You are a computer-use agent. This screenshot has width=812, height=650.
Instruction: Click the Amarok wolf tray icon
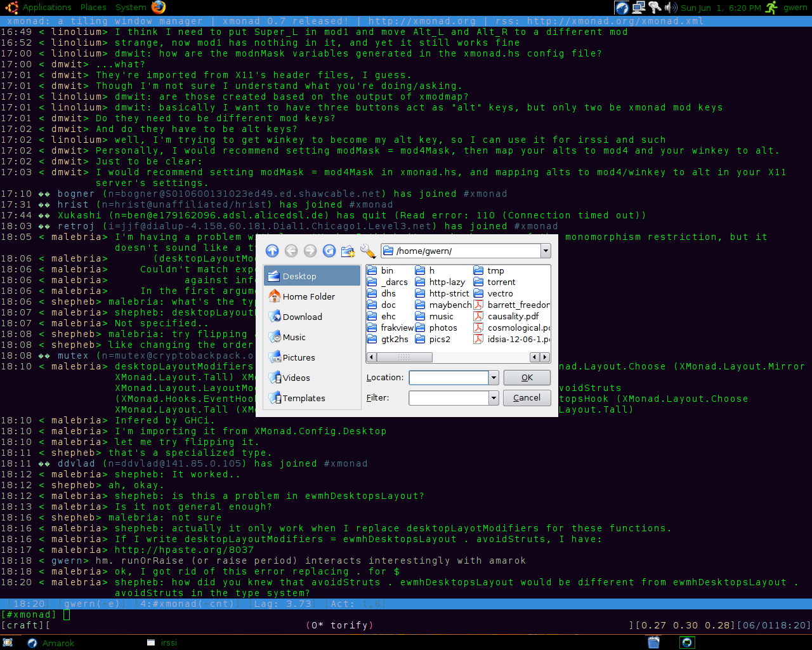[x=622, y=8]
